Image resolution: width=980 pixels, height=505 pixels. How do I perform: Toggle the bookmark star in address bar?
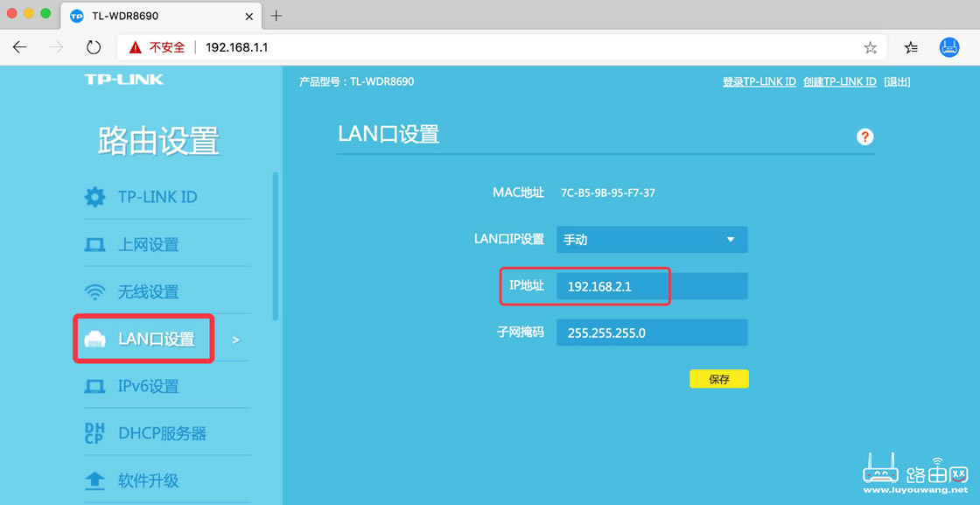tap(871, 47)
